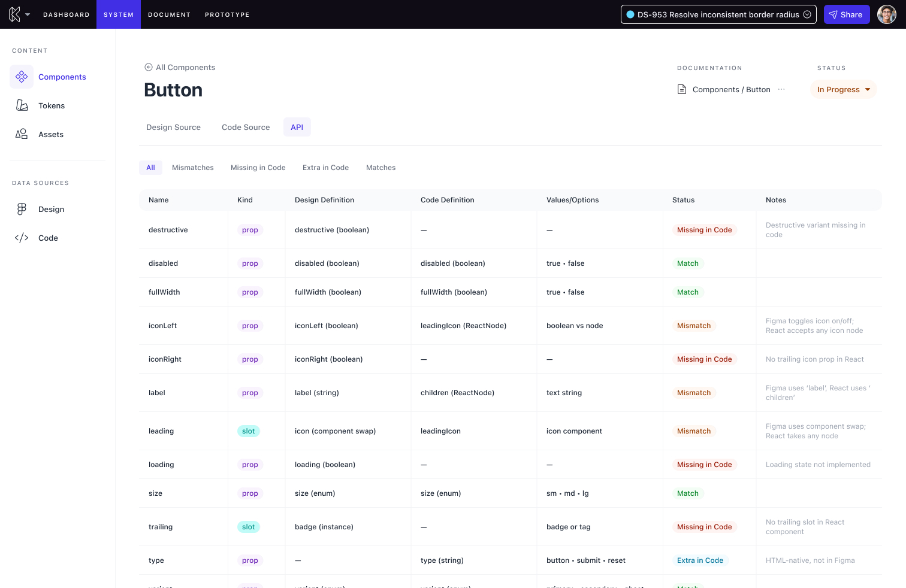
Task: Open the DS-953 ticket status dropdown
Action: point(807,14)
